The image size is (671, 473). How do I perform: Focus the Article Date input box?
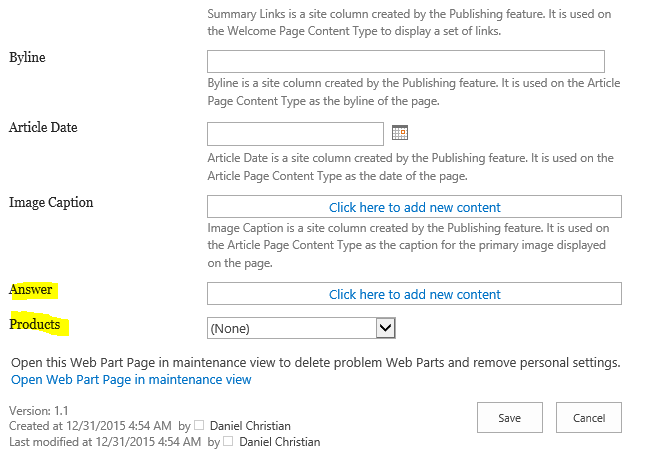pyautogui.click(x=295, y=133)
